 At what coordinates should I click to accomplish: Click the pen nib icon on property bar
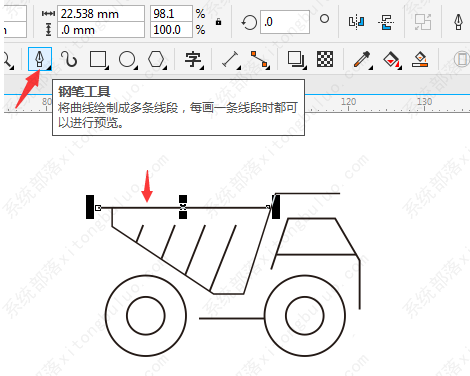(x=458, y=22)
